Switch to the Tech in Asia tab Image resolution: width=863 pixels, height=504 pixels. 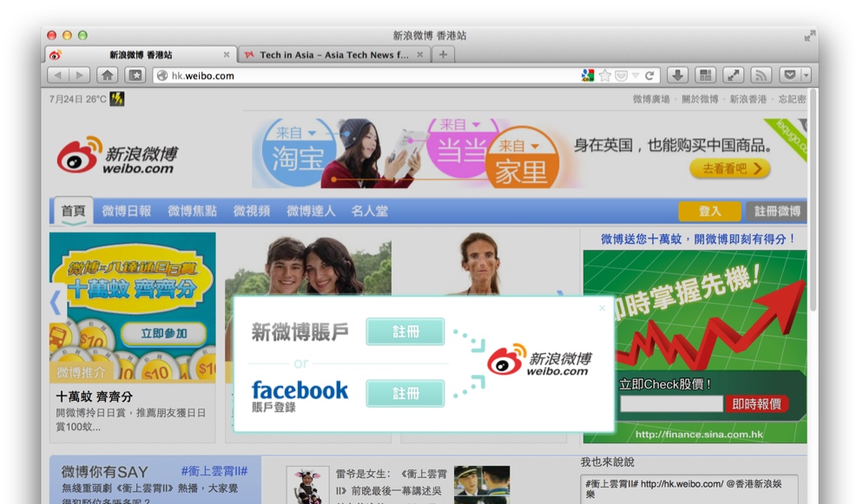tap(333, 55)
